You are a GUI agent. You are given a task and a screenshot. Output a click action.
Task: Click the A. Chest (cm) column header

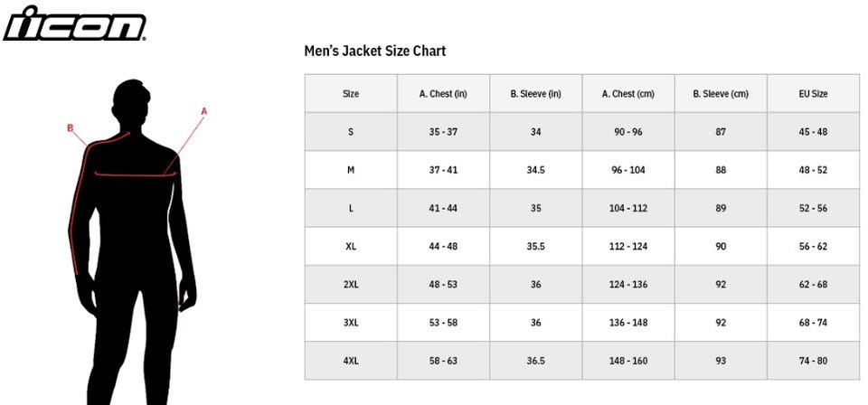click(x=627, y=94)
